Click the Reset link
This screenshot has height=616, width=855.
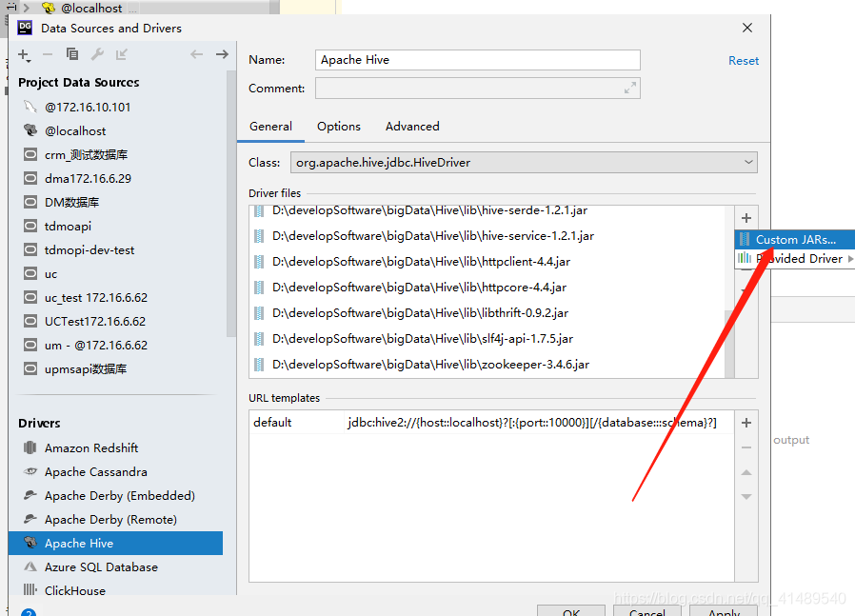tap(744, 61)
